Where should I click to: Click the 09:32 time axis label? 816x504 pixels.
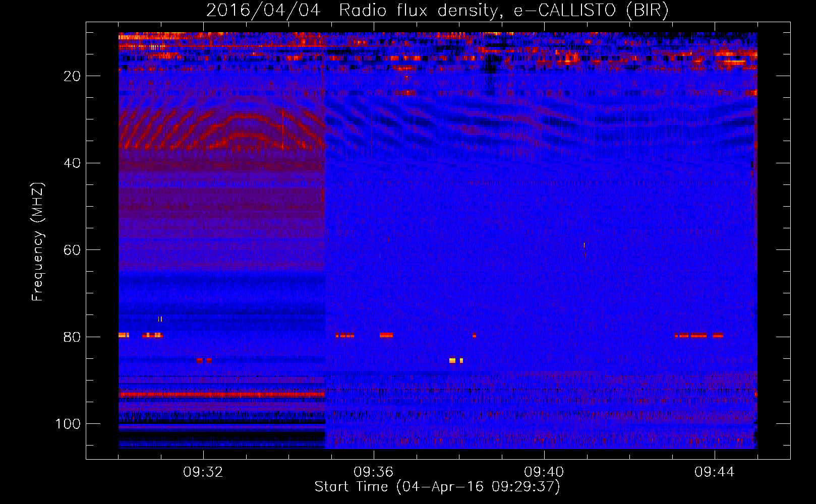click(x=203, y=472)
